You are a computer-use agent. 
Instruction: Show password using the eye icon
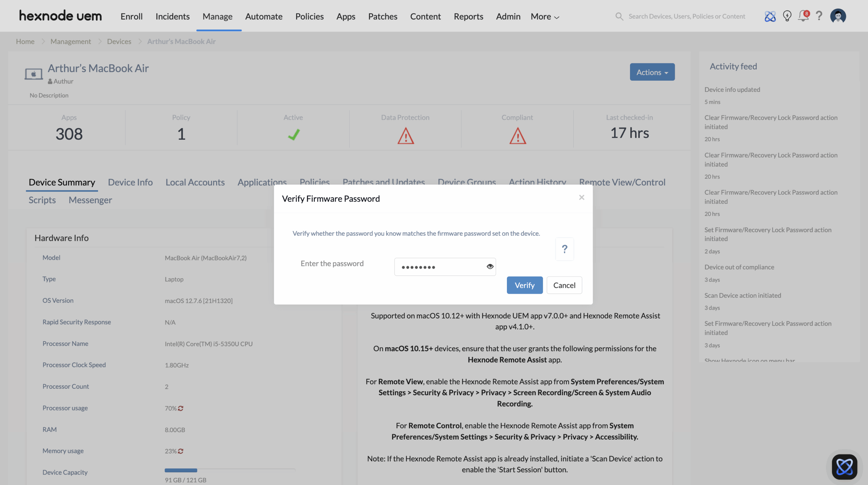click(490, 267)
